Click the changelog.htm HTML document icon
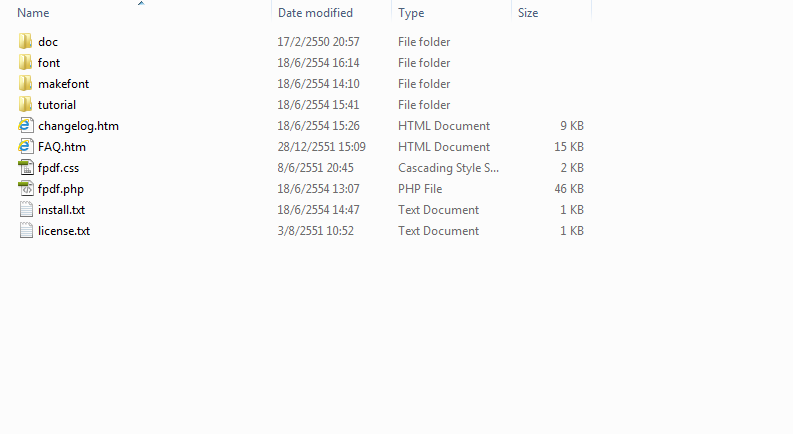 pyautogui.click(x=26, y=126)
